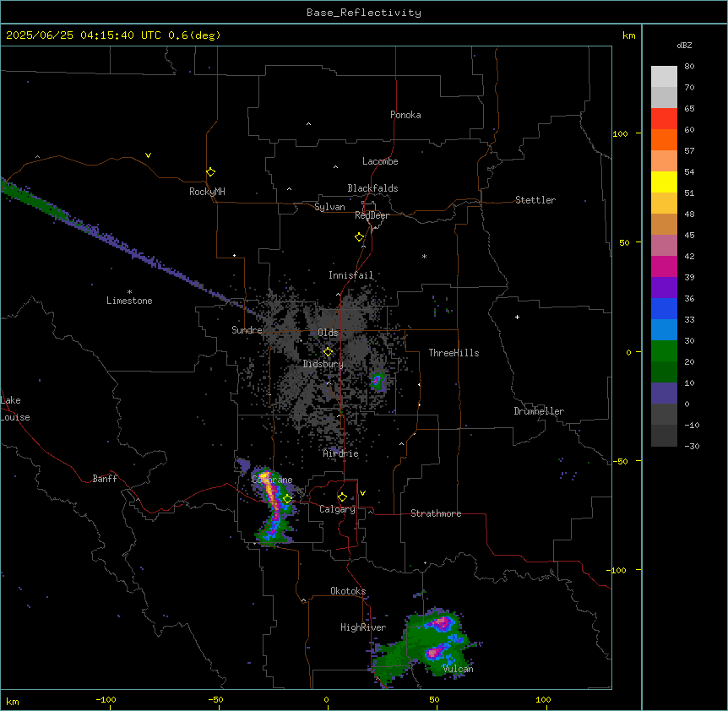This screenshot has width=728, height=711.
Task: Click the Airdrie city label
Action: tap(341, 453)
